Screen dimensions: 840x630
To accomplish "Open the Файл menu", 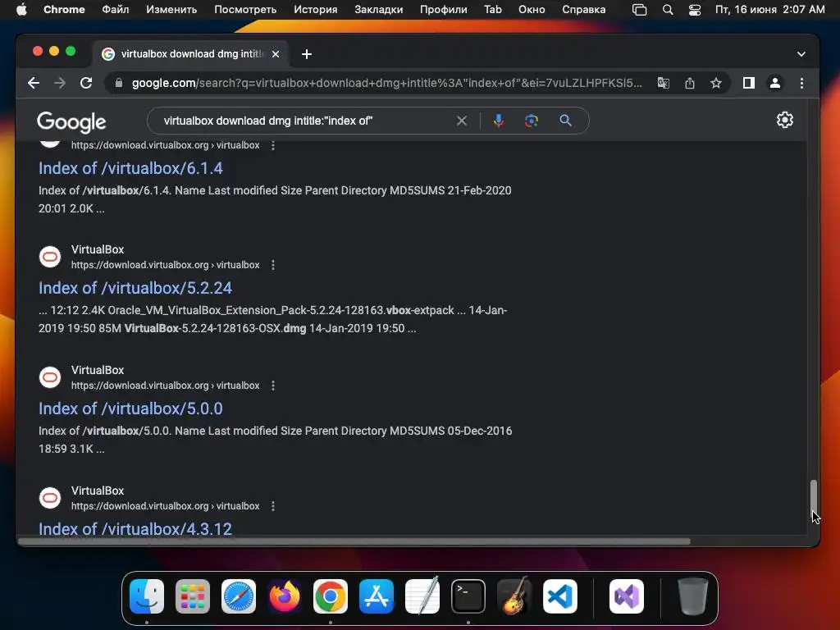I will tap(115, 9).
